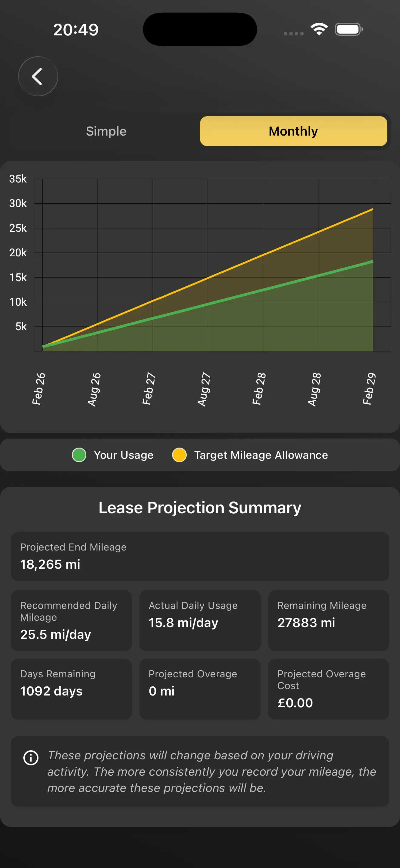Tap the Actual Daily Usage card
400x868 pixels.
coord(200,620)
